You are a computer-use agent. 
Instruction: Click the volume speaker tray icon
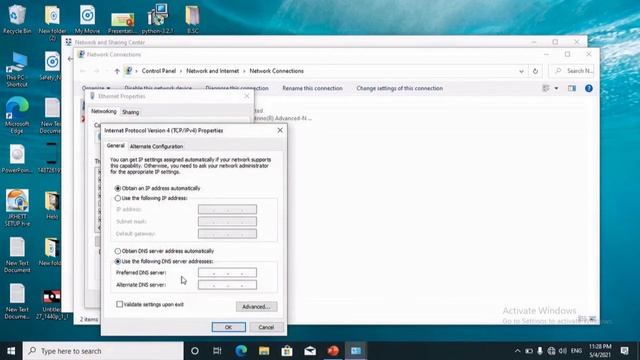pos(563,351)
